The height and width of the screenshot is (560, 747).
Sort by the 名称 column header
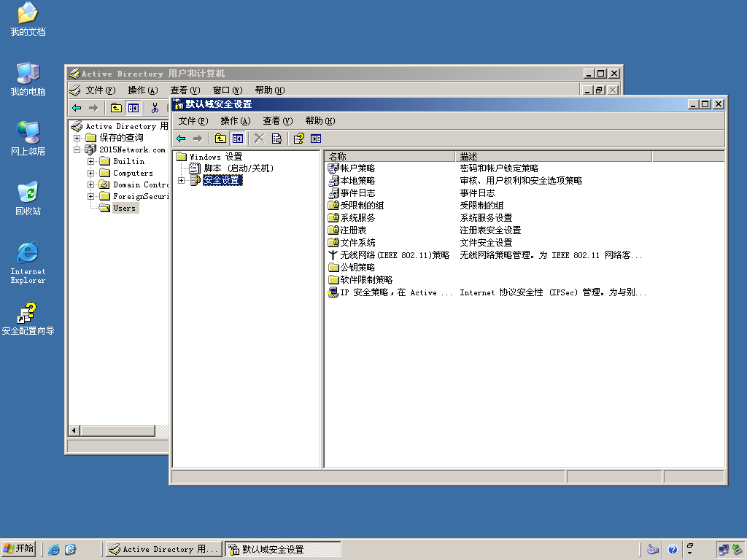(390, 156)
